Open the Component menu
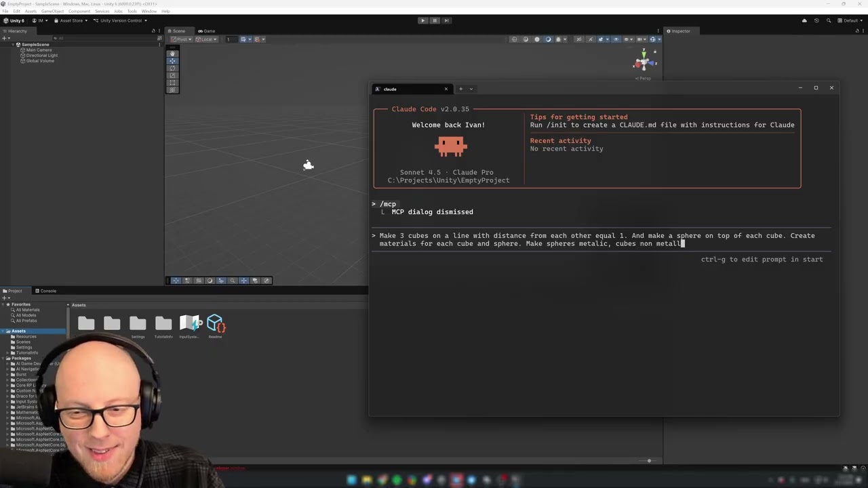This screenshot has height=488, width=868. point(79,12)
